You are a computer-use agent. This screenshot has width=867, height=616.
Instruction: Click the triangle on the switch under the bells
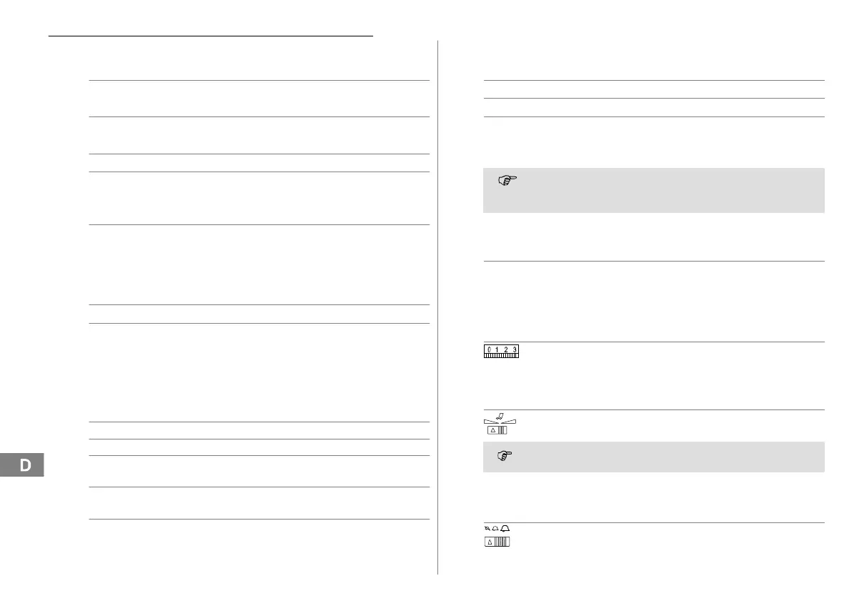pyautogui.click(x=490, y=542)
